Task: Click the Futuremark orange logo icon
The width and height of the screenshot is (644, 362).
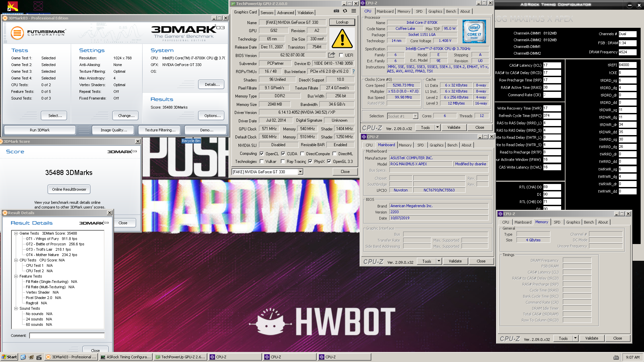Action: click(x=17, y=33)
